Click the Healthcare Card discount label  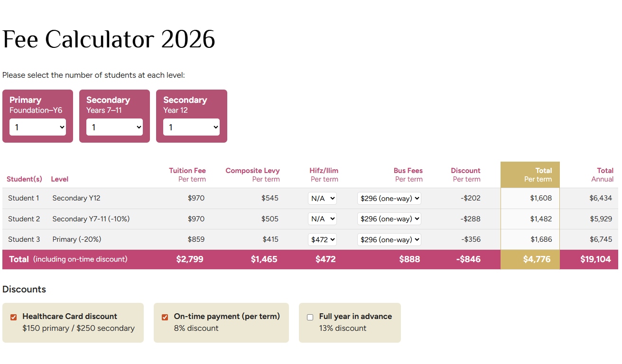point(70,316)
